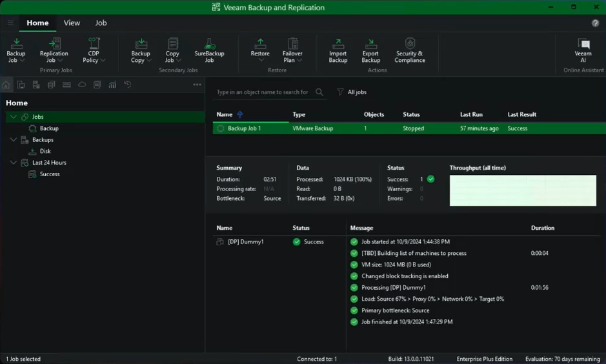Open the Failover Plan dropdown
The image size is (606, 364).
[x=292, y=50]
